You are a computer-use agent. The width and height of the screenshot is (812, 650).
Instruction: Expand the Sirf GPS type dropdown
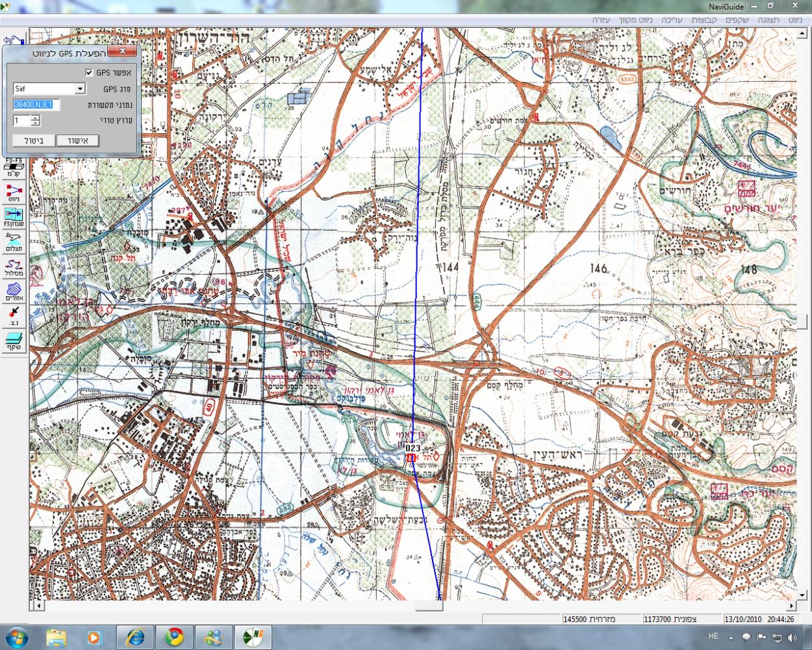click(x=81, y=89)
